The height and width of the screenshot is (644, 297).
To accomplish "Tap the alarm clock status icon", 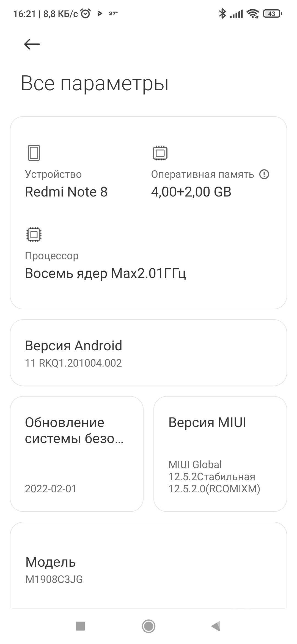I will click(x=86, y=13).
